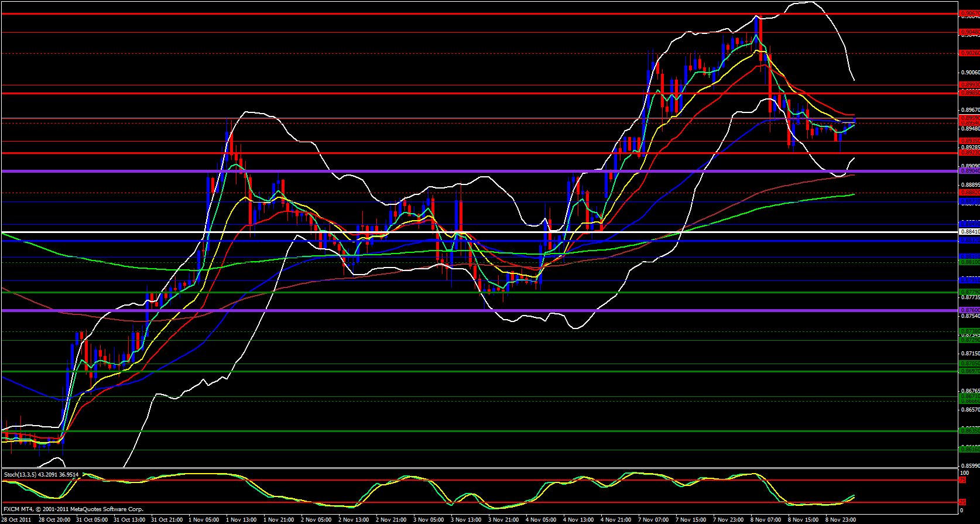Click the 3 Nov 05:00 time label

pos(429,520)
